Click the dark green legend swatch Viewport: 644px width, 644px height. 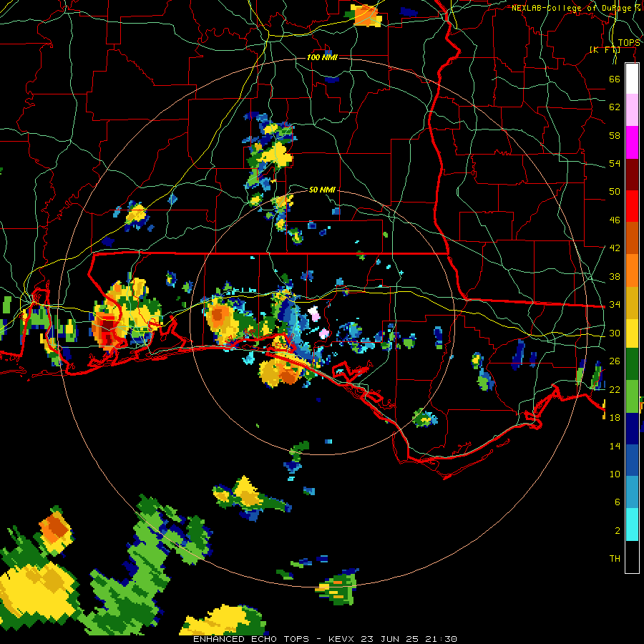coord(632,364)
